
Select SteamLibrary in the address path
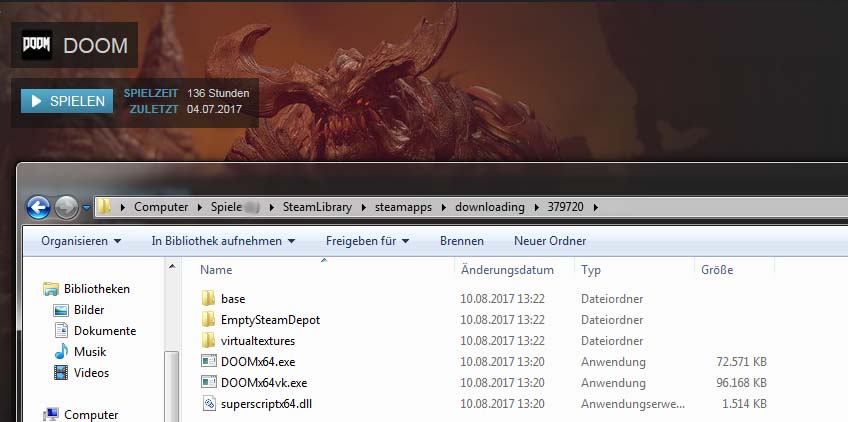click(317, 207)
